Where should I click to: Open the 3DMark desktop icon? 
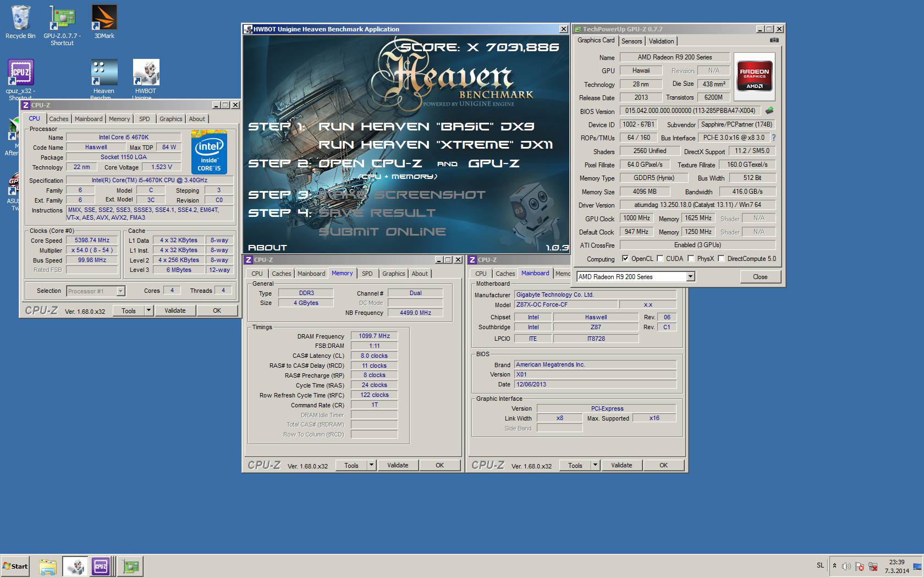[104, 22]
